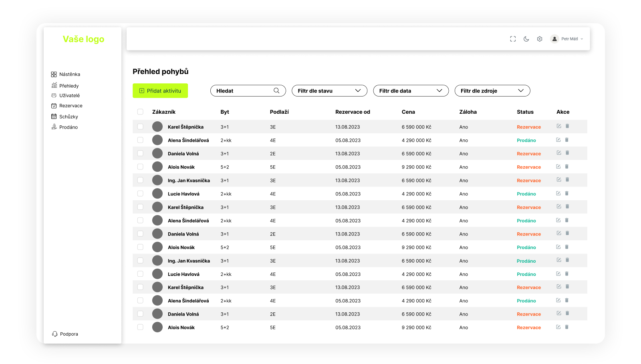
Task: Check the first Alois Novák row checkbox
Action: pos(140,167)
